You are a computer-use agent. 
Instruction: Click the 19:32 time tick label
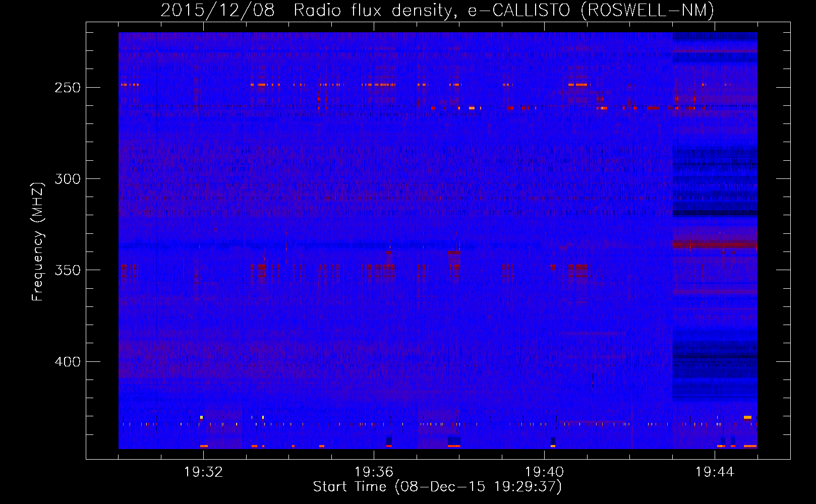pos(203,472)
